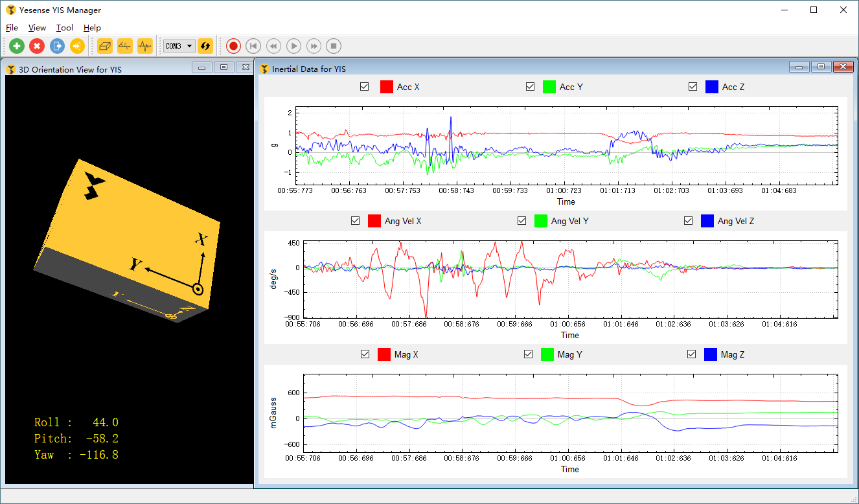Viewport: 859px width, 504px height.
Task: Click the yellow refresh ports icon
Action: (x=205, y=46)
